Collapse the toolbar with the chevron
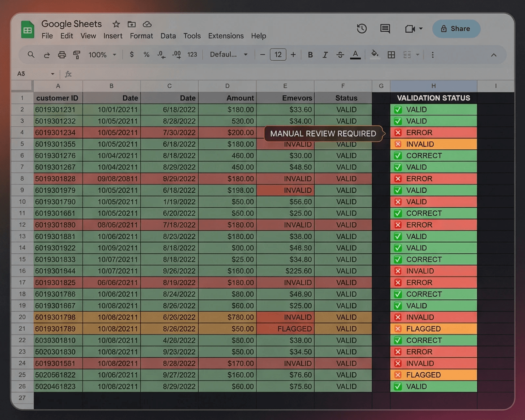Viewport: 525px width, 420px height. pyautogui.click(x=494, y=55)
